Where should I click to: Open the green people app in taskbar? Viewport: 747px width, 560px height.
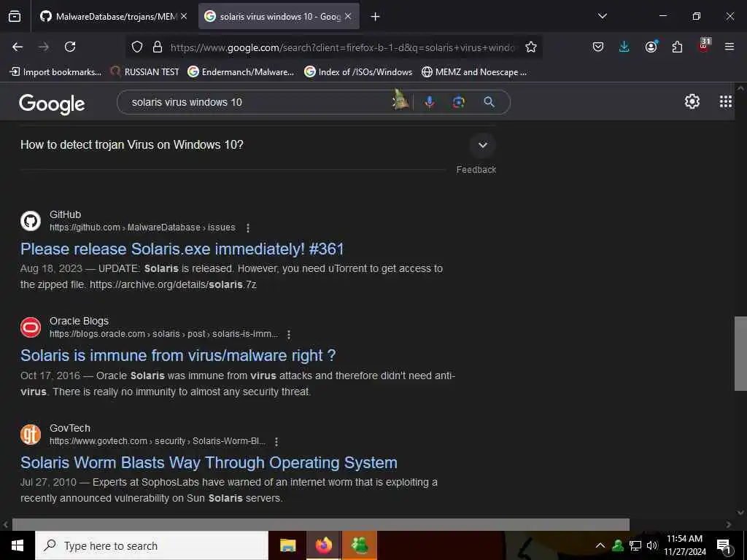pos(360,545)
